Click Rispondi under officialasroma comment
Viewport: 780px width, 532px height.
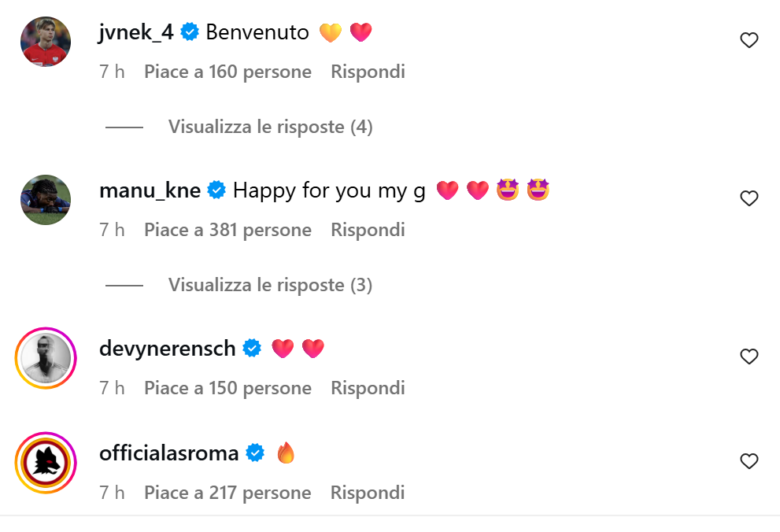[368, 493]
